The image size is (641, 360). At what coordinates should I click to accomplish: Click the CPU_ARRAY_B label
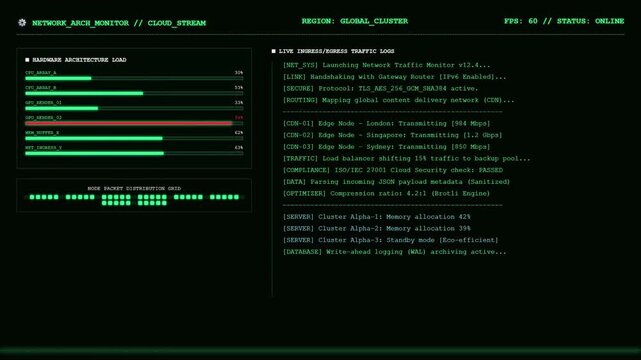point(40,87)
